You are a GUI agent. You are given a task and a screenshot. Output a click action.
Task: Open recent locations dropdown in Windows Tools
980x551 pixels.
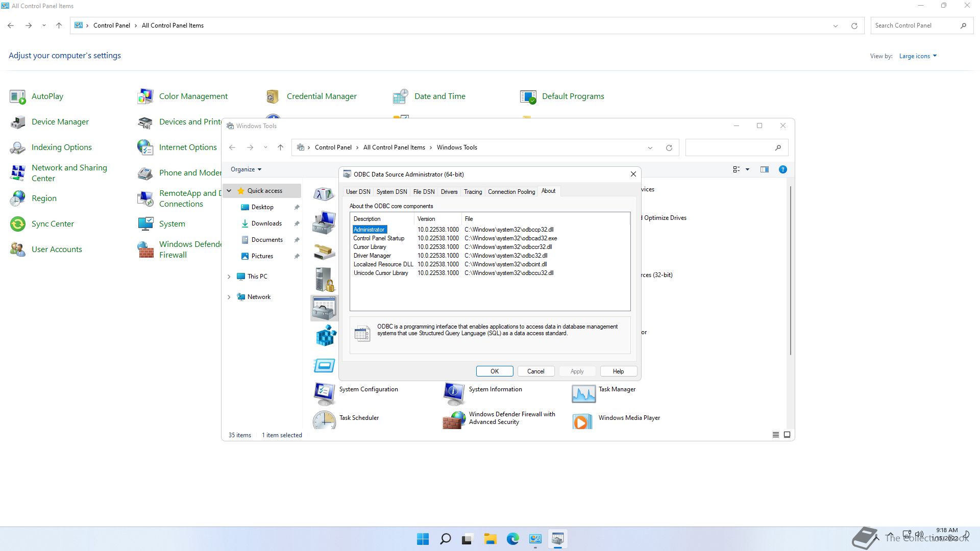pos(265,147)
